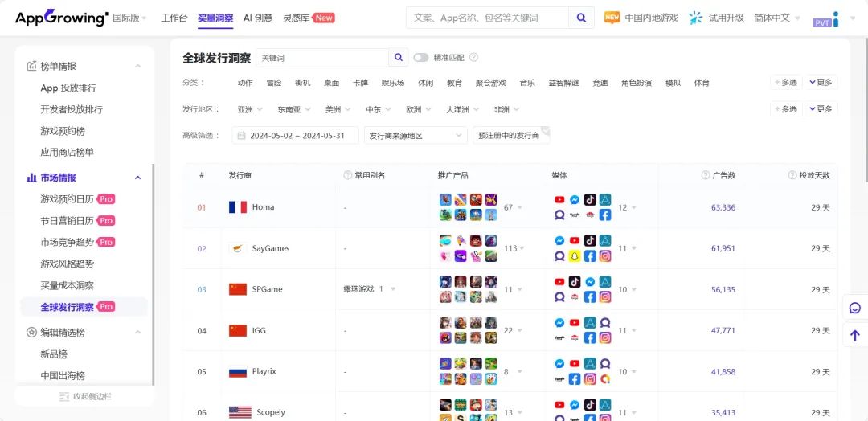Click the China flag for IGG
Viewport: 868px width, 421px height.
click(237, 330)
